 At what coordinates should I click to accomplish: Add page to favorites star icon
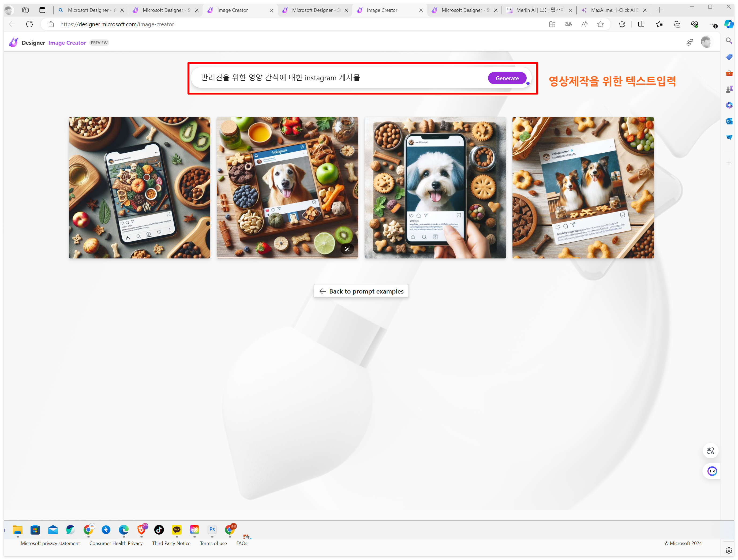click(600, 24)
